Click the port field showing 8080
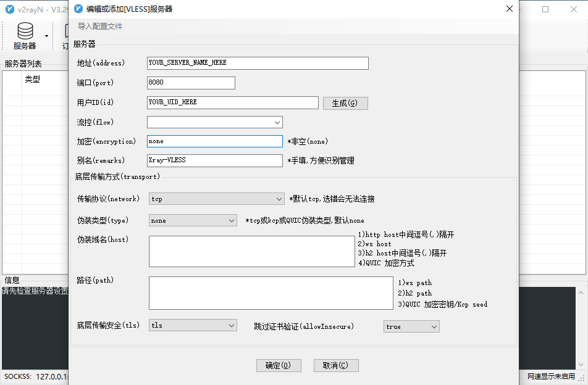The height and width of the screenshot is (385, 588). click(x=191, y=83)
